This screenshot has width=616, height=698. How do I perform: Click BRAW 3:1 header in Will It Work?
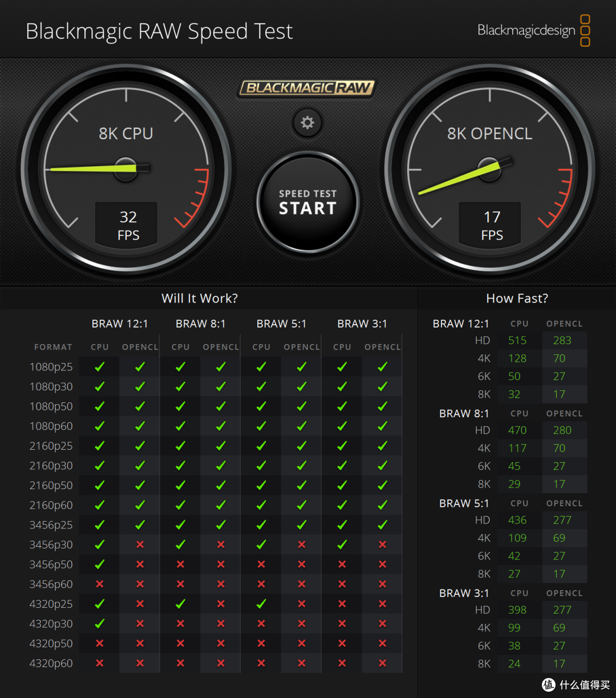click(x=362, y=324)
